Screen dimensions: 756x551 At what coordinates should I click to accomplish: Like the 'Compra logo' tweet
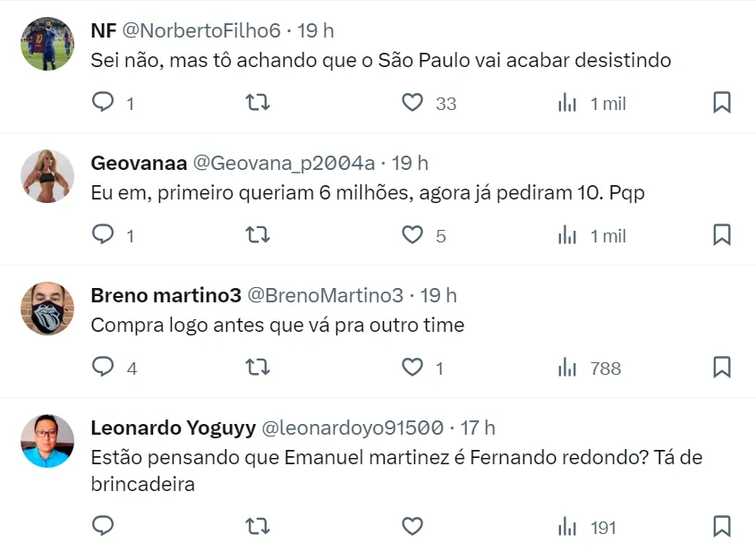tap(412, 368)
